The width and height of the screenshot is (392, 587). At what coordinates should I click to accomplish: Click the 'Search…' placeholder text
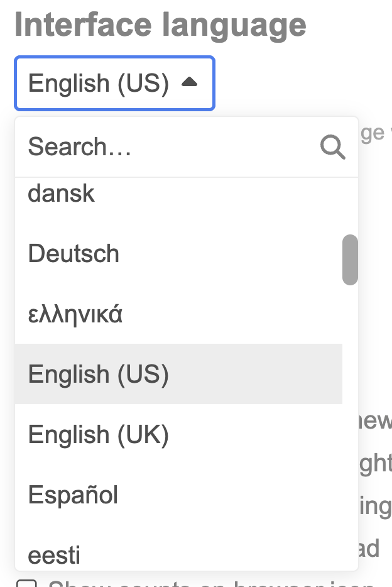tap(79, 147)
